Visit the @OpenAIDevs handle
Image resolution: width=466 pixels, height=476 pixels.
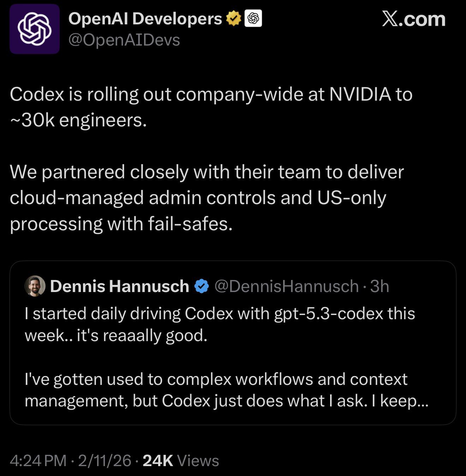pos(124,40)
